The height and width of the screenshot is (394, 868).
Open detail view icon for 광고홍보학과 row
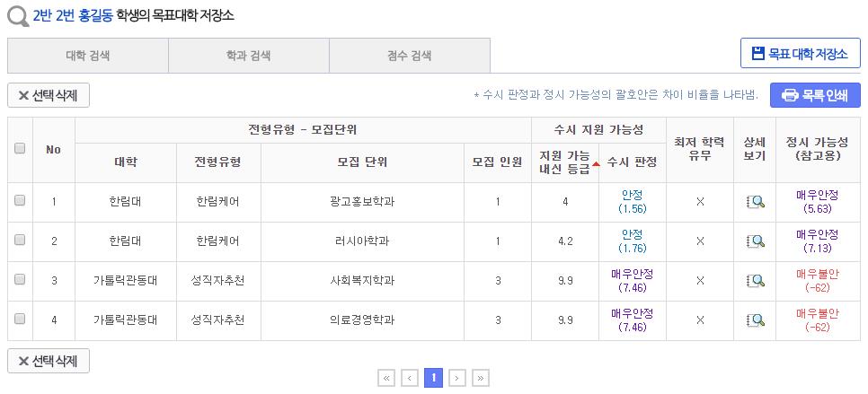point(755,202)
